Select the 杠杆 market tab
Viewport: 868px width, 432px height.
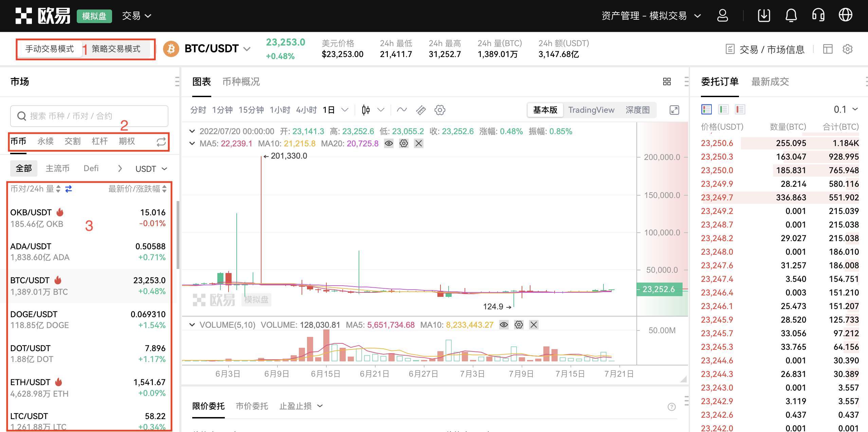100,141
